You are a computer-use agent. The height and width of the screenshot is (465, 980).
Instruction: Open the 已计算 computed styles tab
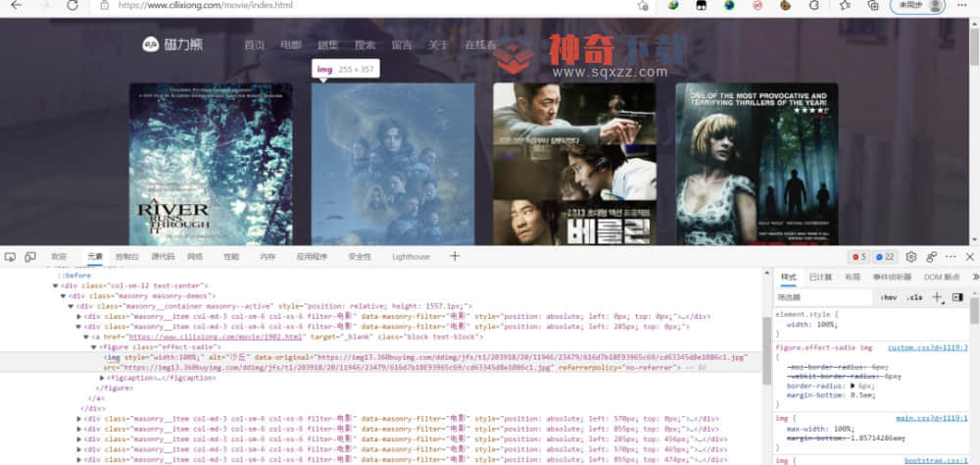coord(820,277)
